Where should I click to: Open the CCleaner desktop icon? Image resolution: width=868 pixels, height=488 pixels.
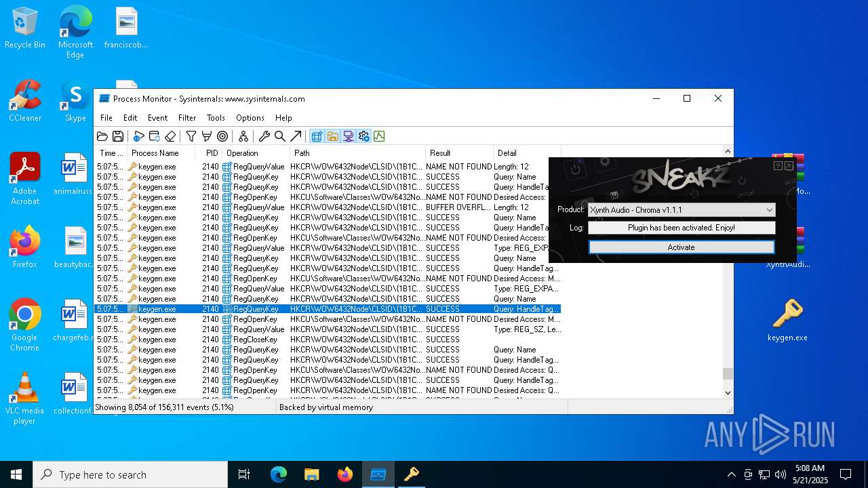(25, 102)
